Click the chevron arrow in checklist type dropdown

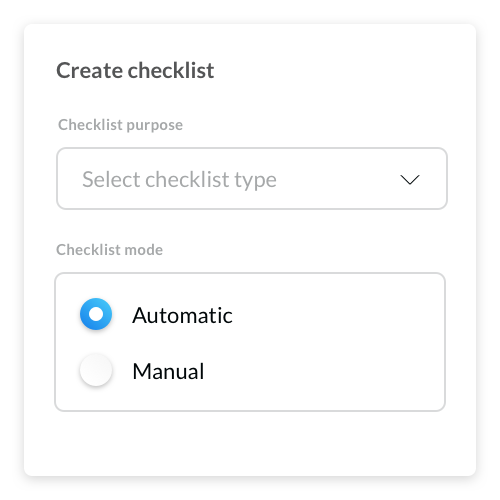coord(410,180)
